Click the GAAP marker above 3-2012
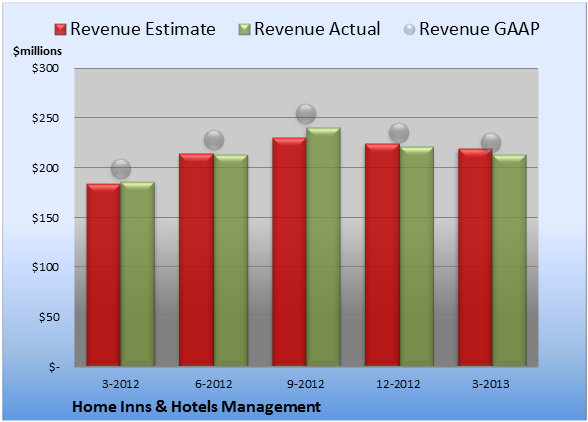Image resolution: width=588 pixels, height=422 pixels. click(x=121, y=169)
